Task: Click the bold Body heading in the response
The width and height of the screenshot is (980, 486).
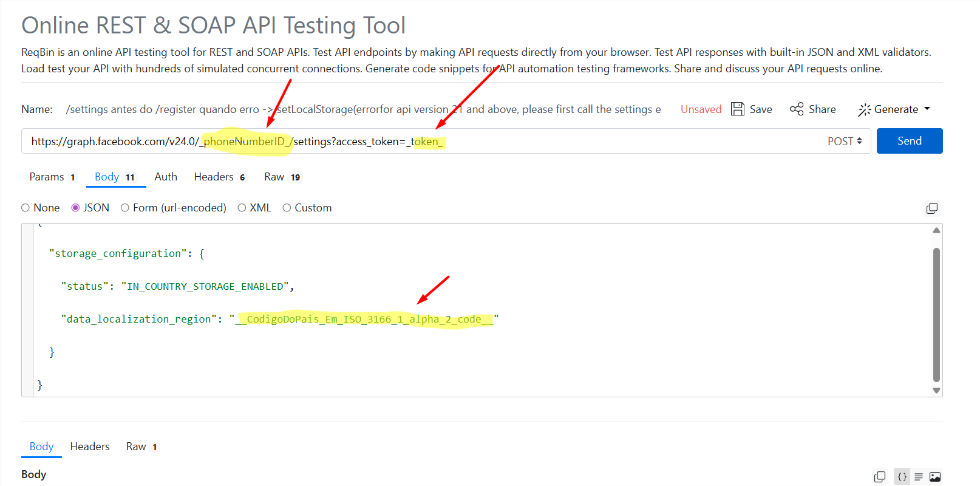Action: [x=33, y=474]
